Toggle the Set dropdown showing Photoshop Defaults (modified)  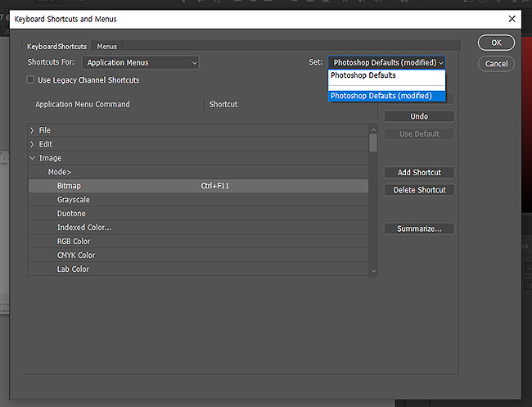387,63
